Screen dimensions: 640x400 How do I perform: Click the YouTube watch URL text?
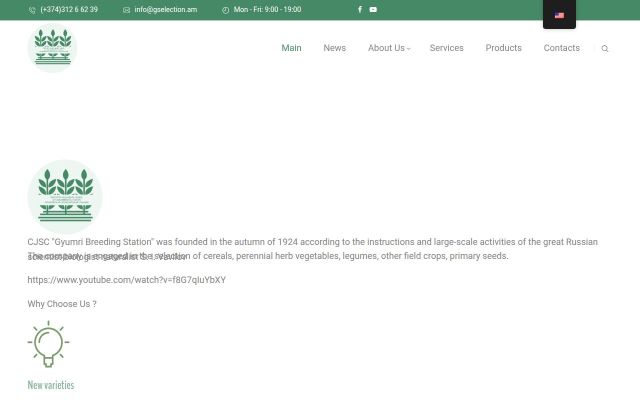click(127, 280)
